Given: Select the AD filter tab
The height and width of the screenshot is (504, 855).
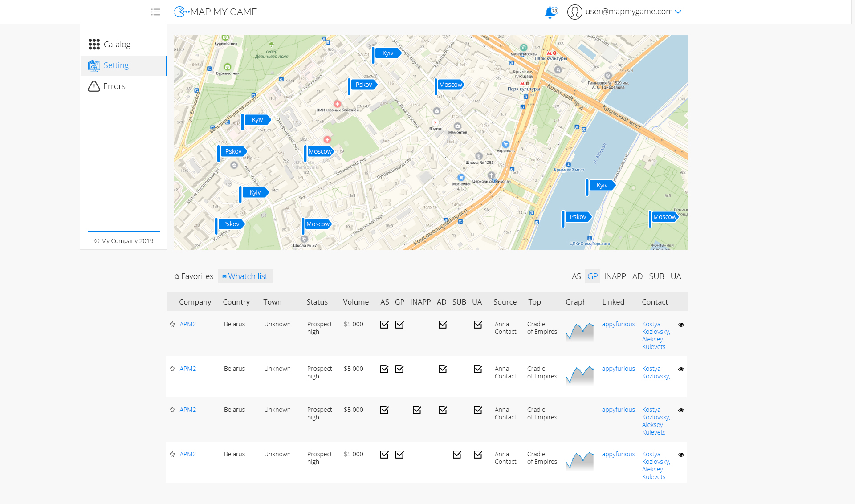Looking at the screenshot, I should point(637,276).
